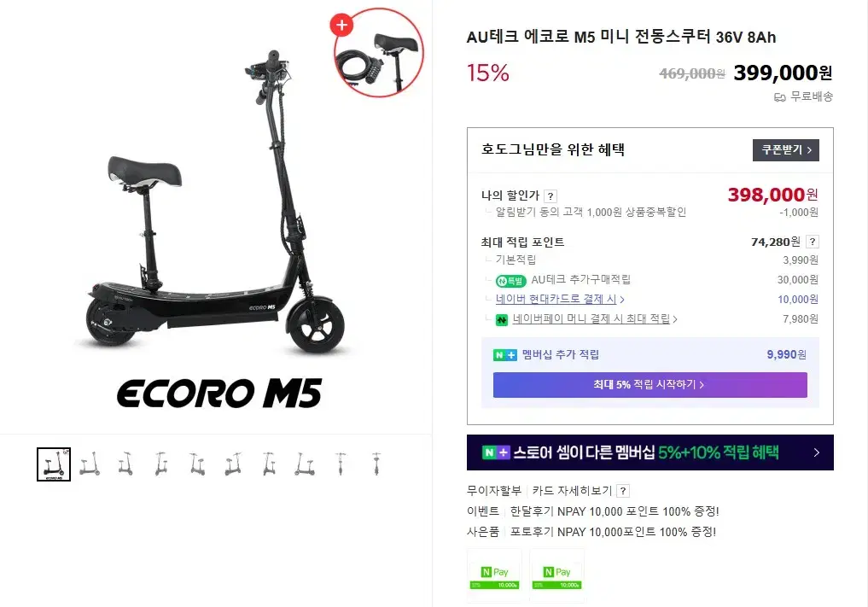Click the free shipping truck icon

[x=779, y=97]
